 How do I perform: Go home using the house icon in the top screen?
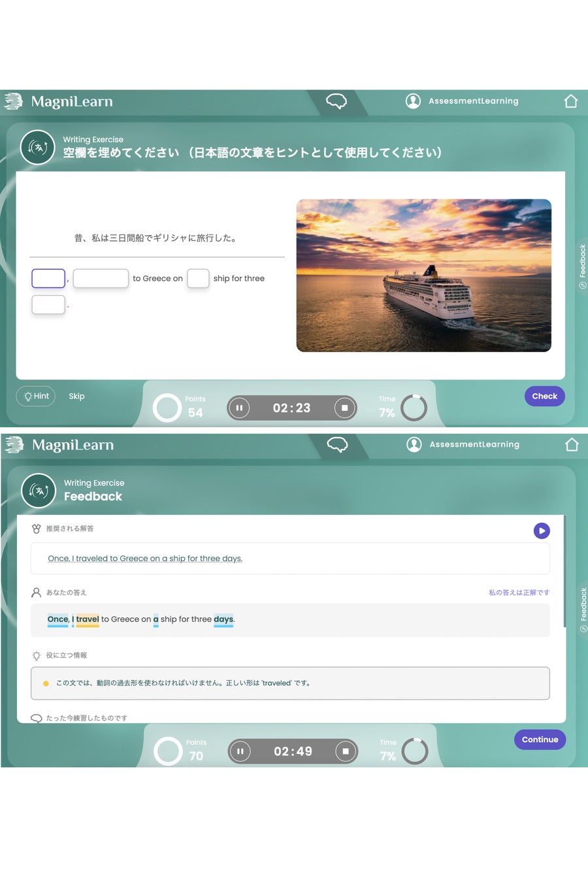pos(571,101)
